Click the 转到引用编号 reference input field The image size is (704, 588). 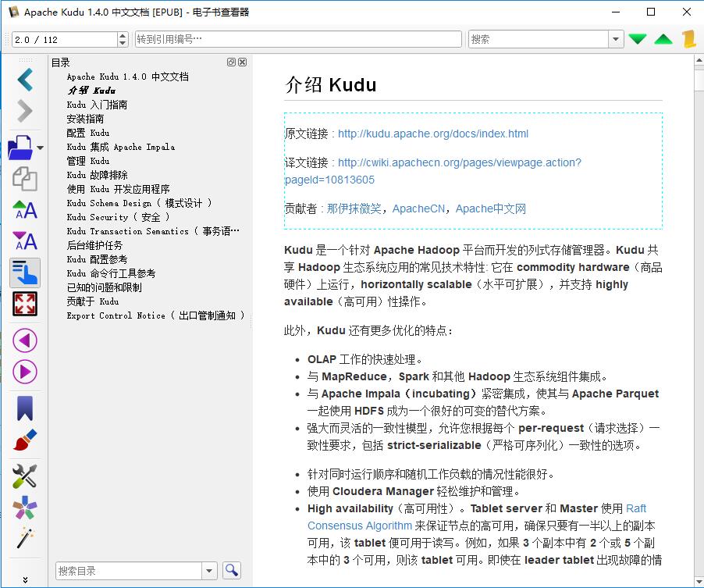298,39
